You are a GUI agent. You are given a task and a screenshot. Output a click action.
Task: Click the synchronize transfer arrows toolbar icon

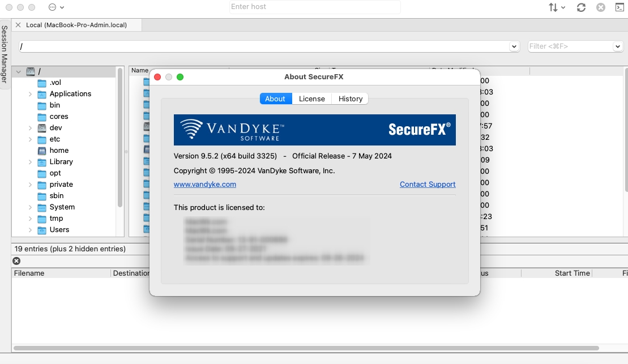click(x=554, y=7)
